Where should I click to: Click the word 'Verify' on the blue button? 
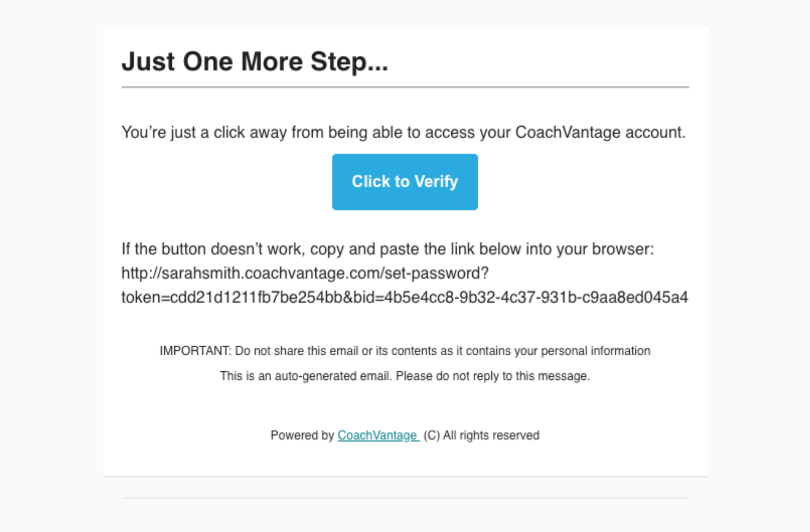click(x=436, y=181)
